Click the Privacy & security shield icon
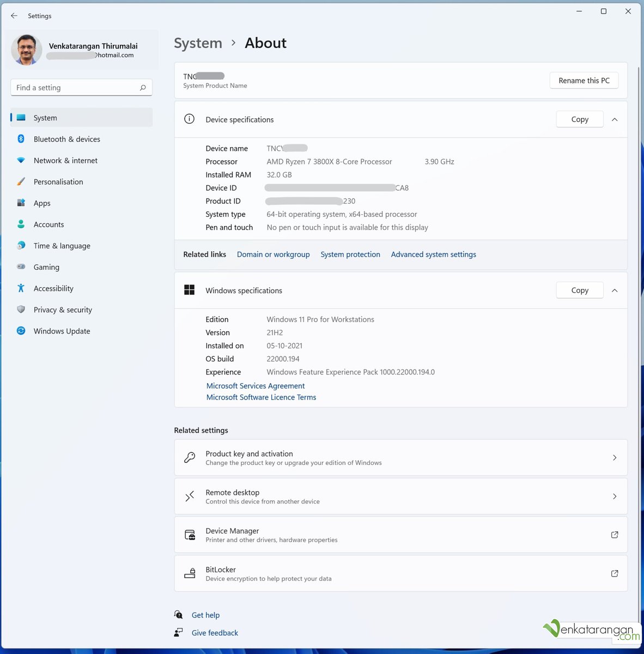This screenshot has height=654, width=644. click(x=21, y=309)
